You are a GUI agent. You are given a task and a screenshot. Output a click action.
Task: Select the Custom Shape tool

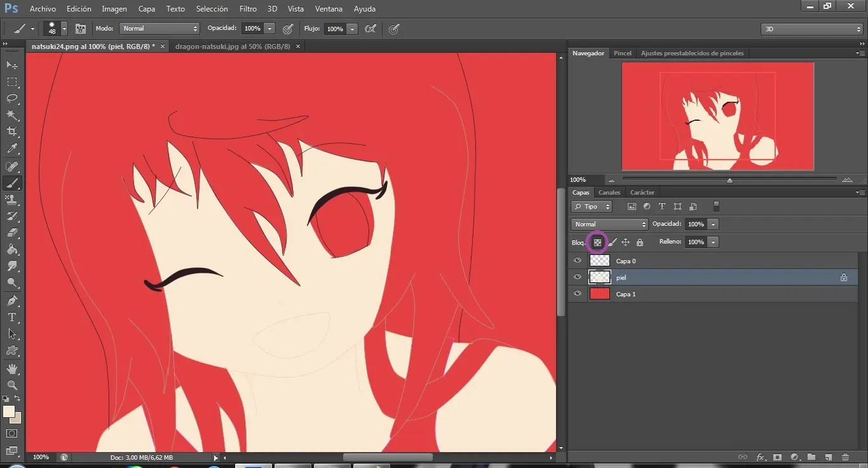12,350
